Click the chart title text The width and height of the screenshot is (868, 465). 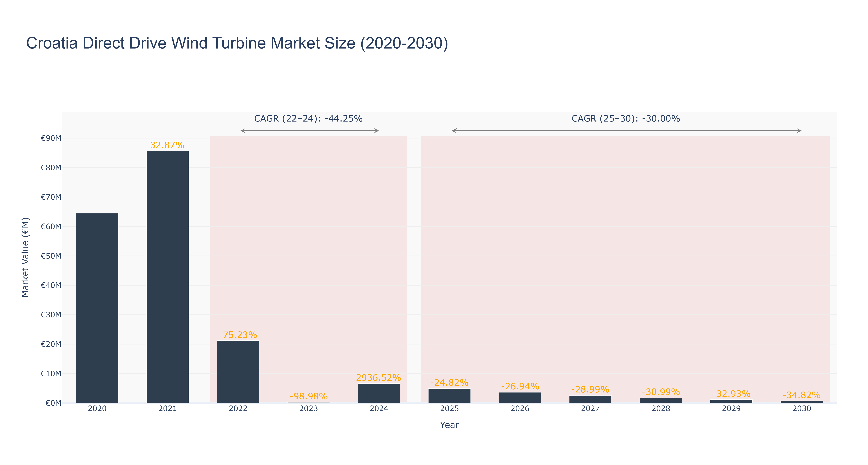point(237,43)
